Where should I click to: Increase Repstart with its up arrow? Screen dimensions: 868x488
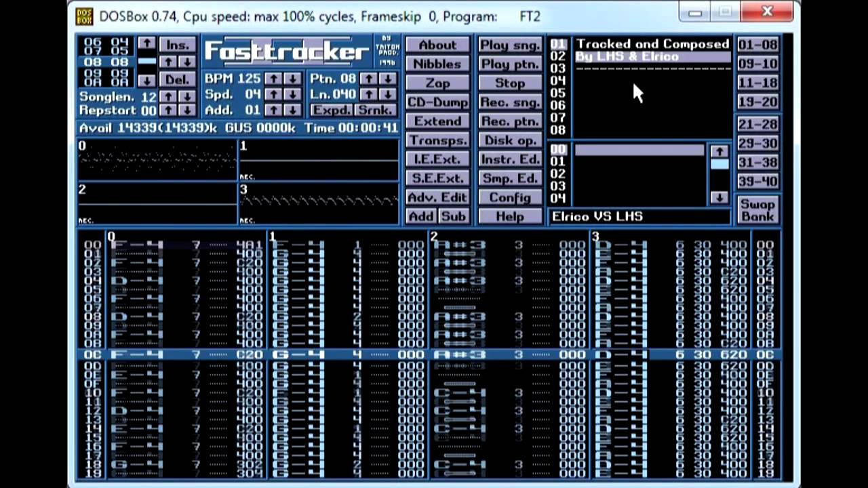point(167,110)
